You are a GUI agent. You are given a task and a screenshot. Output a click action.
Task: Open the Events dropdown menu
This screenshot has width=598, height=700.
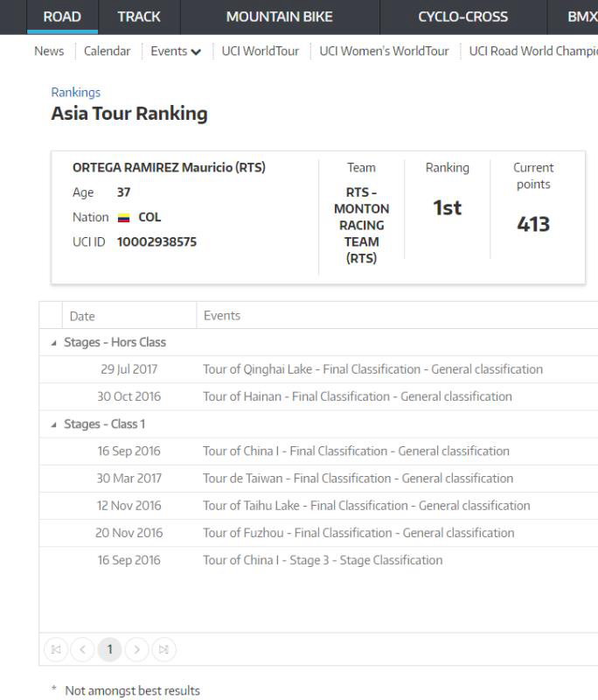pyautogui.click(x=176, y=52)
